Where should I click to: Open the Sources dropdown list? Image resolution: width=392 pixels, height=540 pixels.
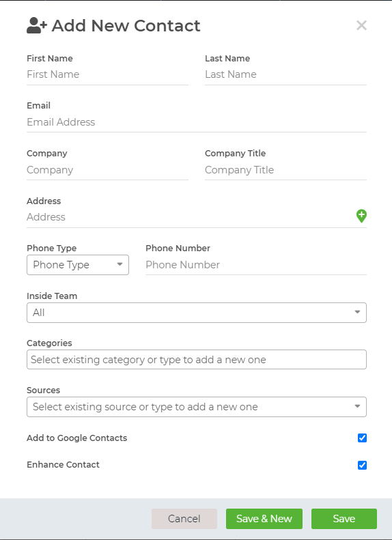click(x=197, y=407)
